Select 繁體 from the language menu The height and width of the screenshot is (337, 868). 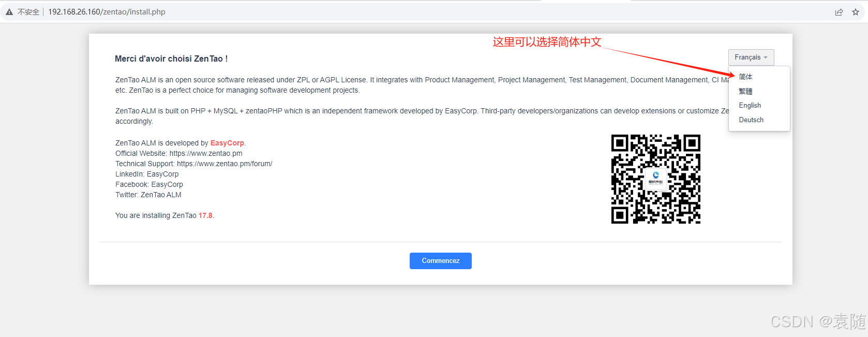745,91
